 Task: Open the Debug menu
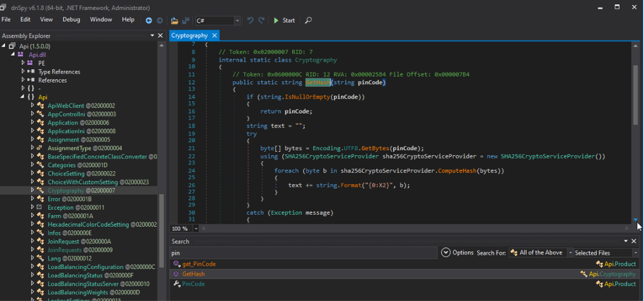(71, 20)
